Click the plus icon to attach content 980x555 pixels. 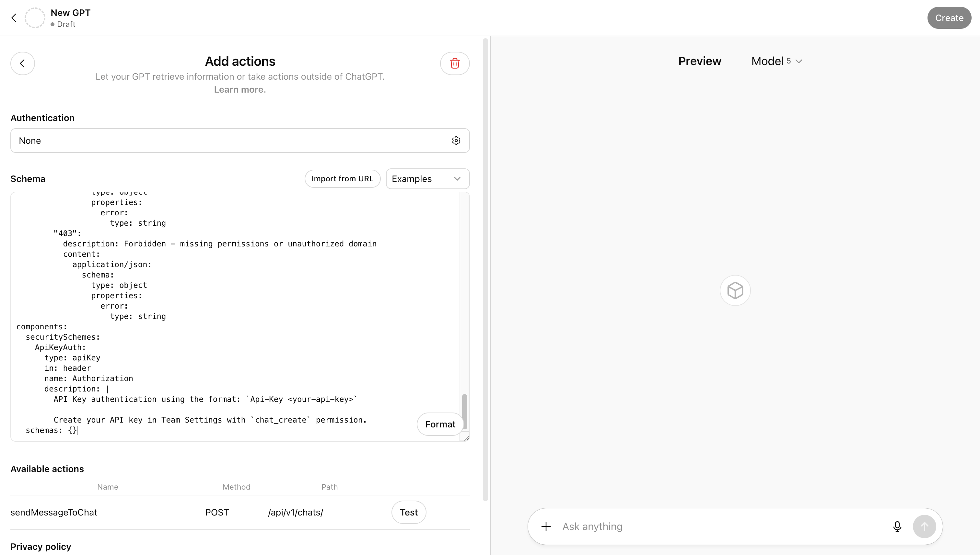pos(546,527)
